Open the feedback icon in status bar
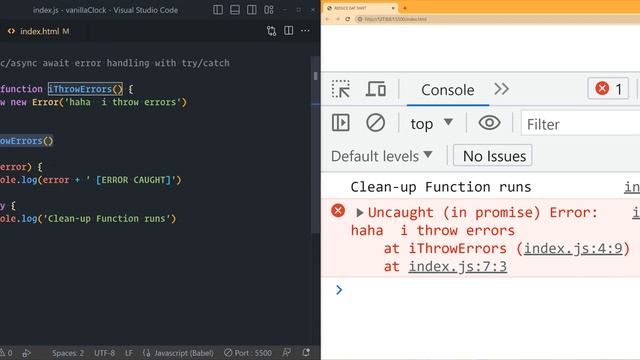Image resolution: width=640 pixels, height=360 pixels. 287,353
